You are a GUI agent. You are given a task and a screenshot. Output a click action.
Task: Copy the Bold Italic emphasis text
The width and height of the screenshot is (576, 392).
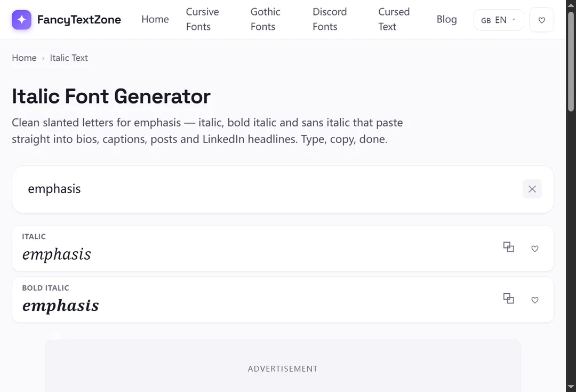tap(508, 299)
